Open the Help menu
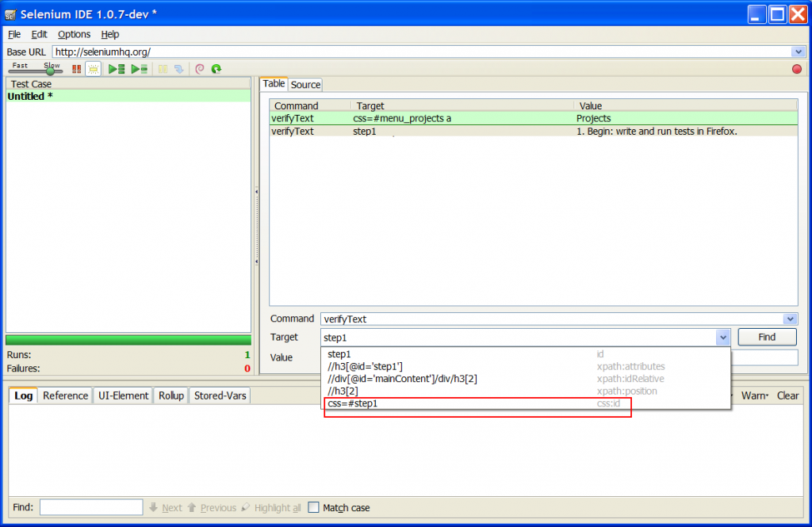 tap(109, 34)
